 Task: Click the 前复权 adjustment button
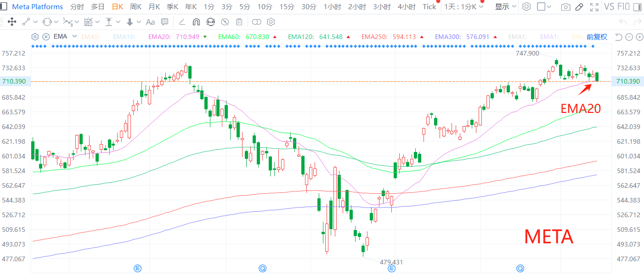point(597,37)
